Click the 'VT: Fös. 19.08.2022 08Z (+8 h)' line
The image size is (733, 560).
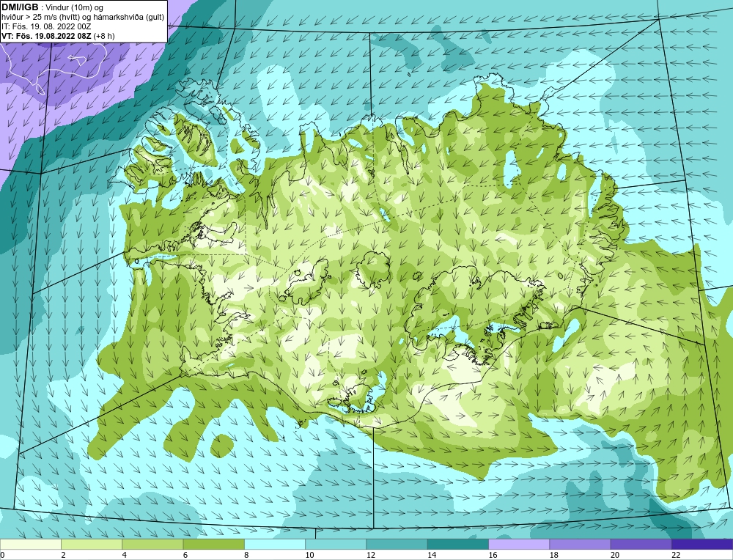(x=58, y=36)
